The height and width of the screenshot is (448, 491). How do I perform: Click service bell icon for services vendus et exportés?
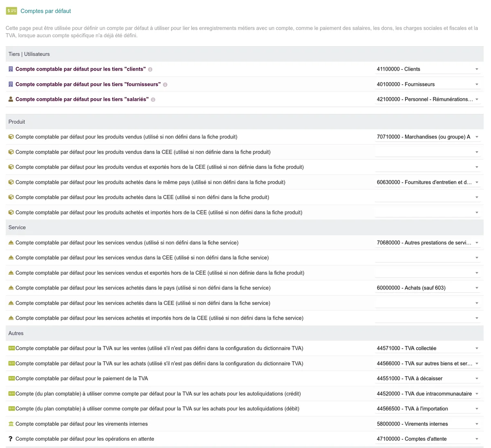click(11, 273)
